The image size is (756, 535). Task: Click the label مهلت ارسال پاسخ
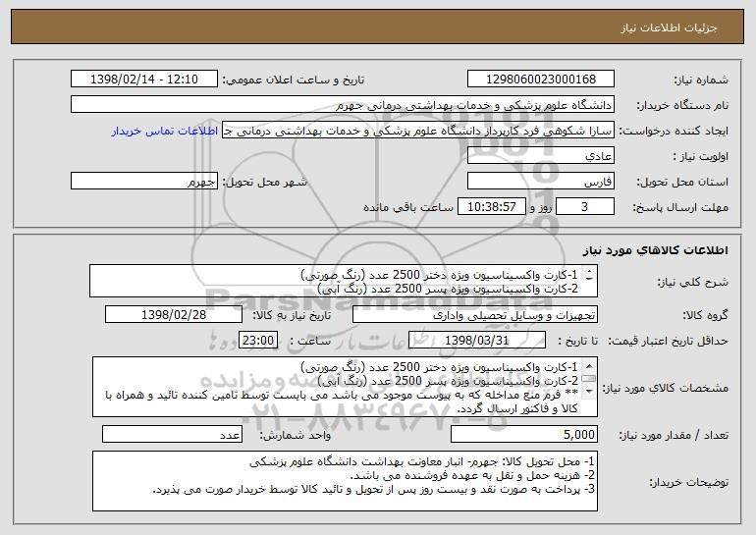680,208
